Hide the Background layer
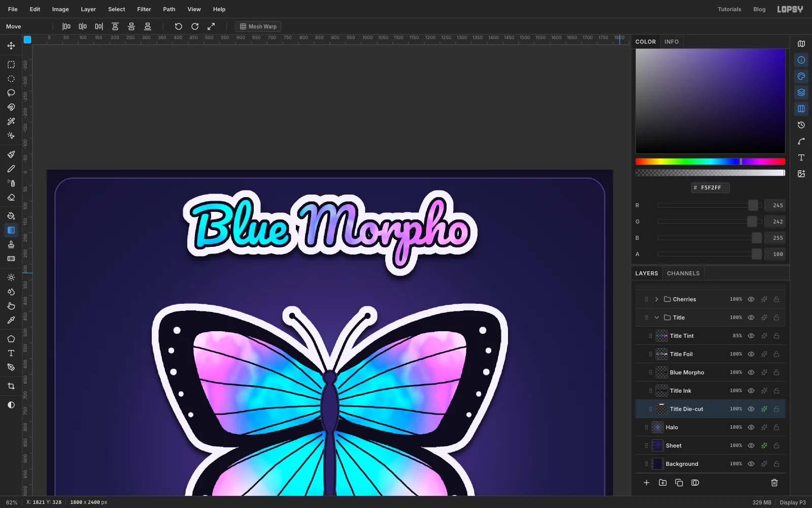This screenshot has height=508, width=812. [x=751, y=464]
